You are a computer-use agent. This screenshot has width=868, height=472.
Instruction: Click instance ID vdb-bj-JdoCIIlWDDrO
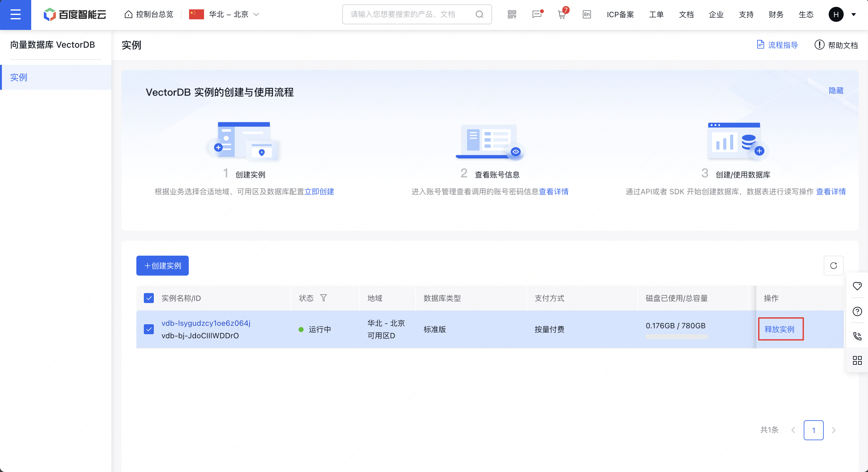pyautogui.click(x=200, y=336)
